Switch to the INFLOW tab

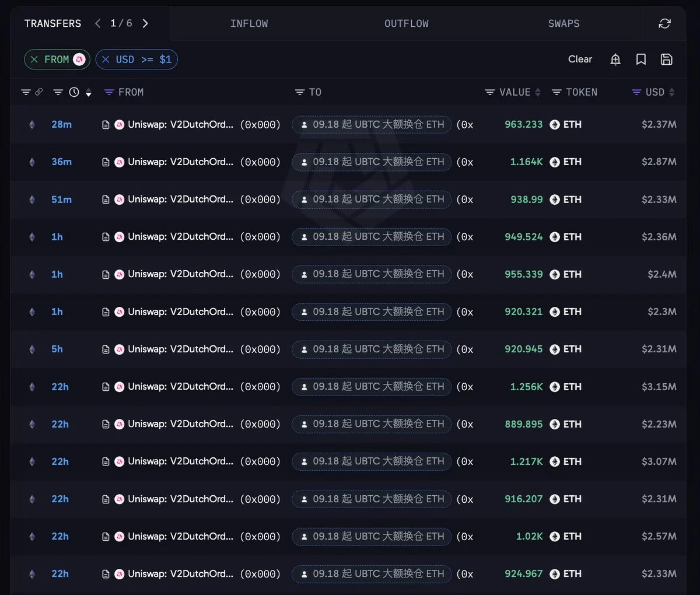coord(249,23)
